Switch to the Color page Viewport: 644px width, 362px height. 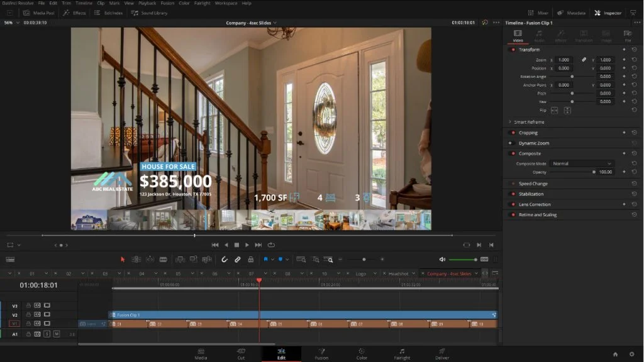coord(362,354)
